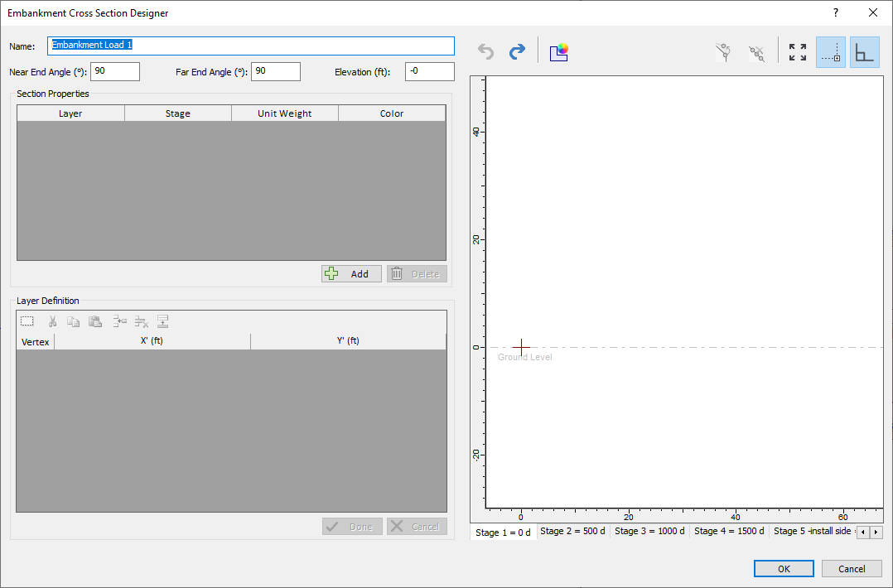The height and width of the screenshot is (588, 893).
Task: Click the Select All dashed rectangle icon
Action: coord(27,321)
